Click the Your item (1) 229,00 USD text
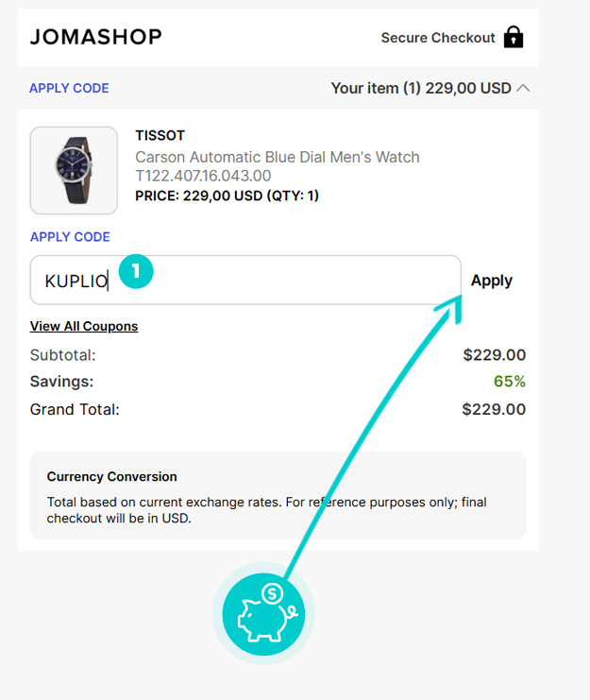590x700 pixels. tap(421, 89)
